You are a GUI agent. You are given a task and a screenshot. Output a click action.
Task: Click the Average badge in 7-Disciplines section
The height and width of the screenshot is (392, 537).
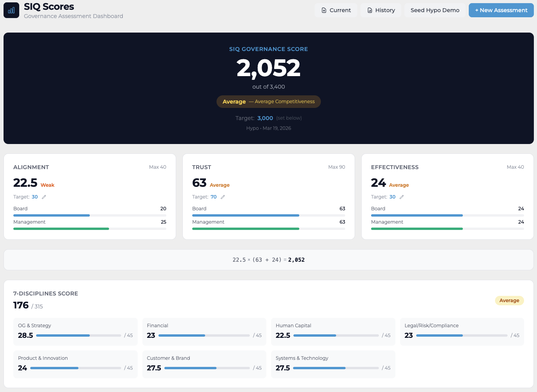pos(509,301)
